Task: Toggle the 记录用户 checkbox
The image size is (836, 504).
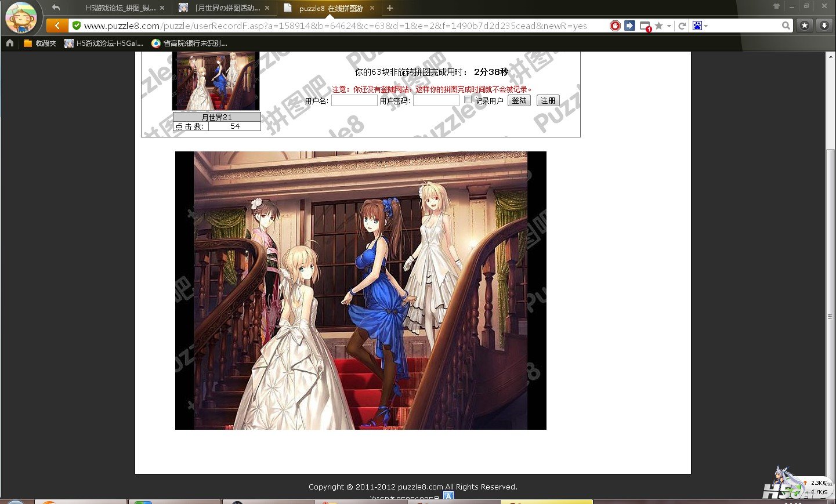Action: coord(468,100)
